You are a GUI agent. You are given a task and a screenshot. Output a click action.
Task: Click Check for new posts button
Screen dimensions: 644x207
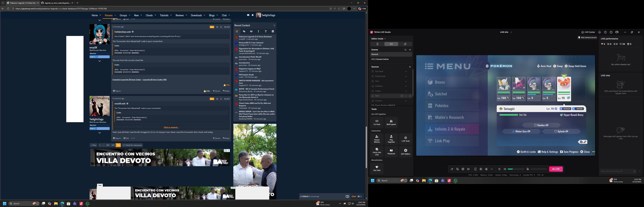click(132, 145)
